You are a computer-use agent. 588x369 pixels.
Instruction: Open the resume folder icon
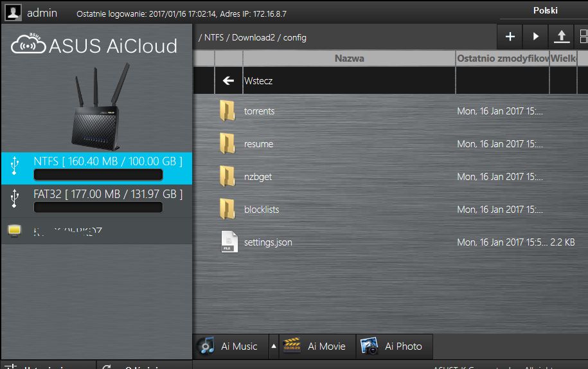[x=227, y=143]
